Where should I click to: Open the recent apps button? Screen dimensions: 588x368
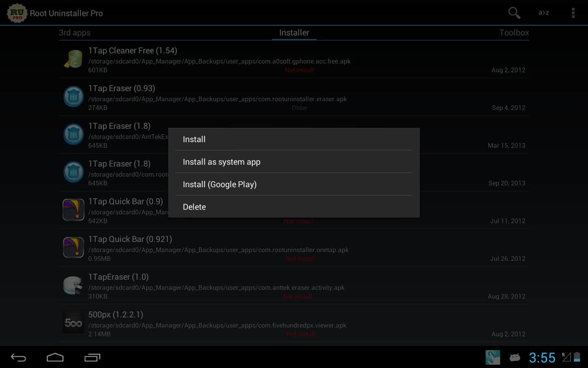92,357
